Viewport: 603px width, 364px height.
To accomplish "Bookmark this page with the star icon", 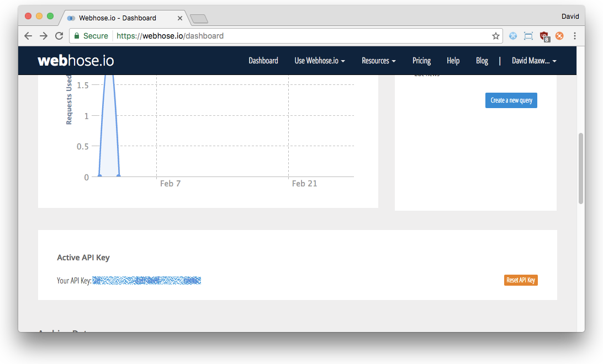I will click(496, 36).
